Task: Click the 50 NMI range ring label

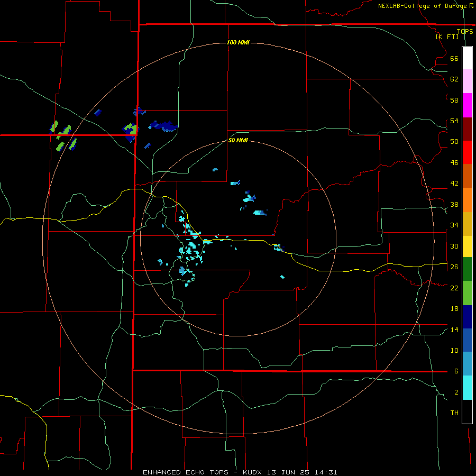Action: tap(237, 140)
